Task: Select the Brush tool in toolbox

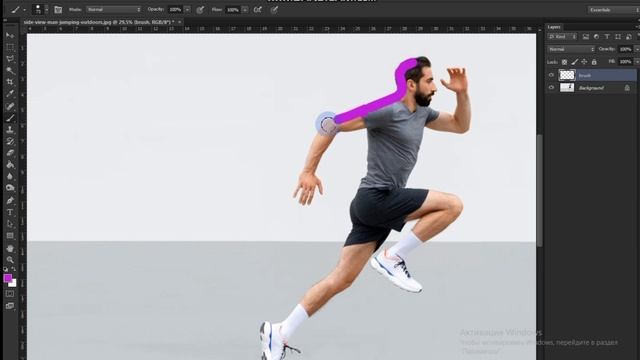Action: coord(10,118)
